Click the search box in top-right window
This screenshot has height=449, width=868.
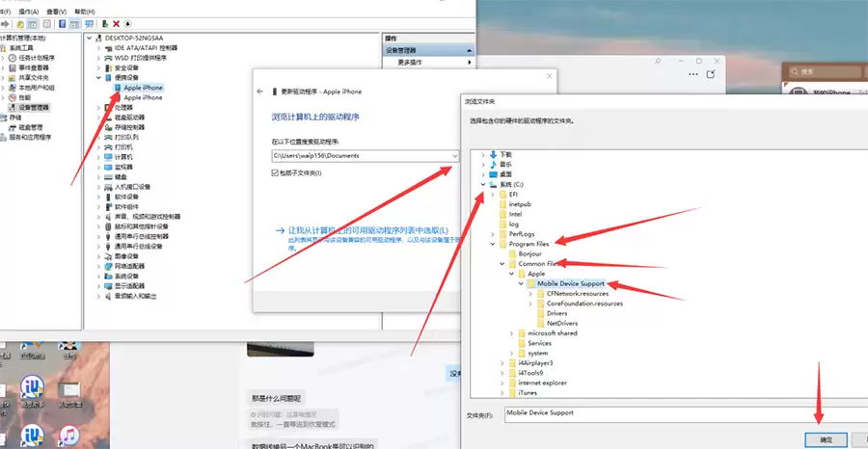coord(823,72)
